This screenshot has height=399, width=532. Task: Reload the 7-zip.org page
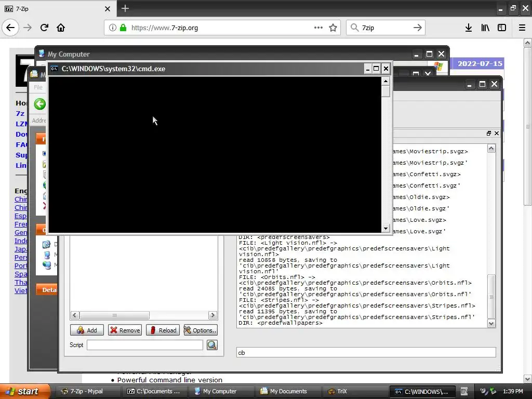tap(44, 28)
